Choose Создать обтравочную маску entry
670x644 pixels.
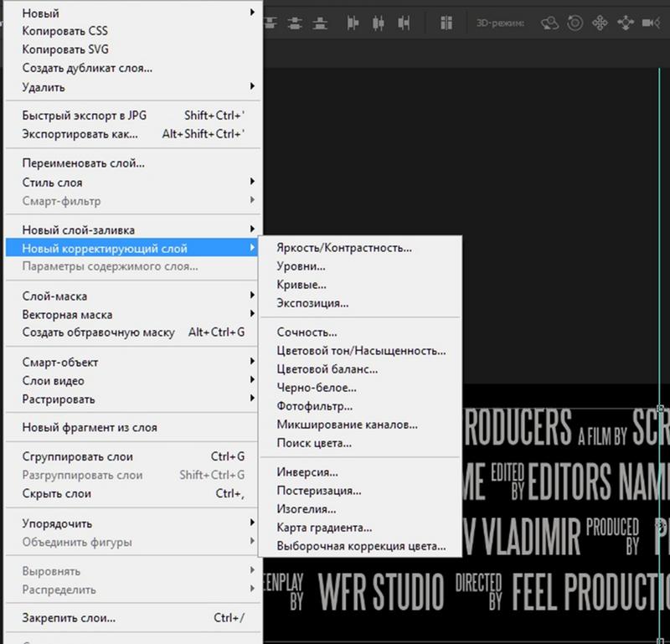131,332
